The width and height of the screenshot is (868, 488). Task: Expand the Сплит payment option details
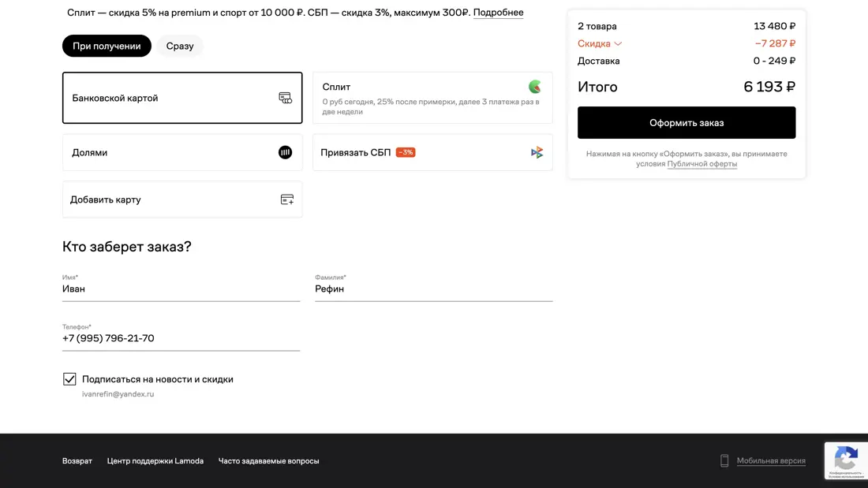432,99
